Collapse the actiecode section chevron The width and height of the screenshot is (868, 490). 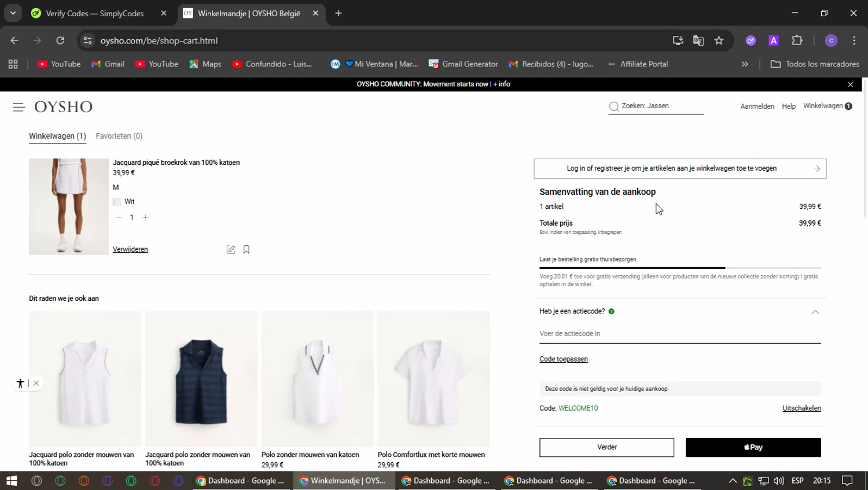(815, 312)
